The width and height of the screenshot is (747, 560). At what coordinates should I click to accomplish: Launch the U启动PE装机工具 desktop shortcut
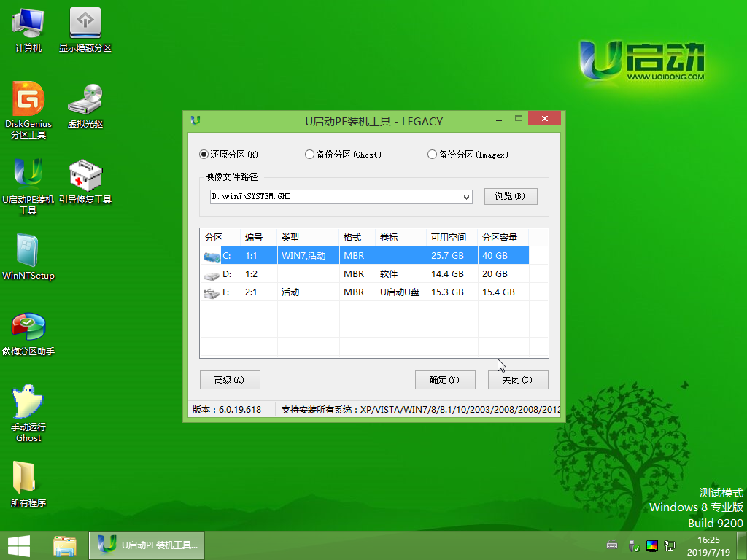tap(28, 187)
